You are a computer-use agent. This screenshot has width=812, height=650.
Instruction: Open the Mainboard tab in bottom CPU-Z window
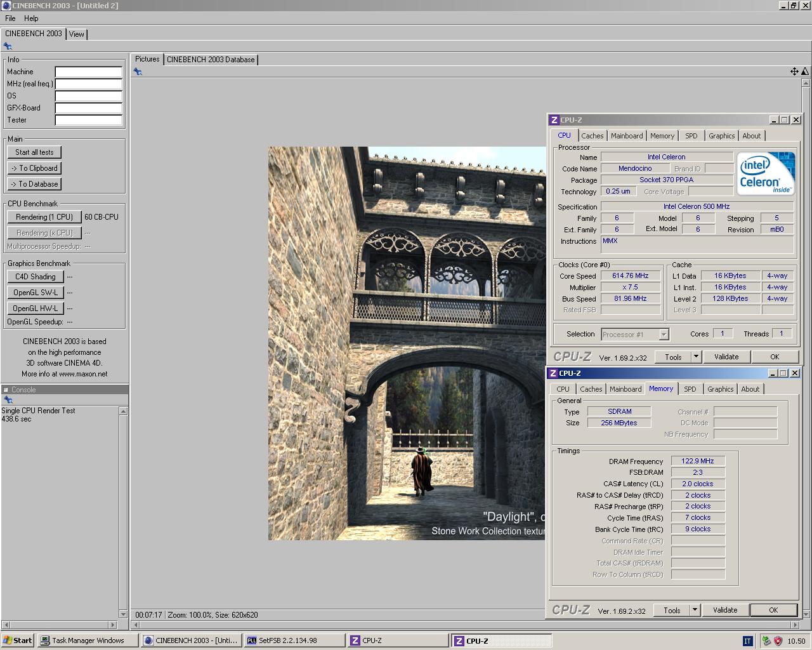point(625,389)
